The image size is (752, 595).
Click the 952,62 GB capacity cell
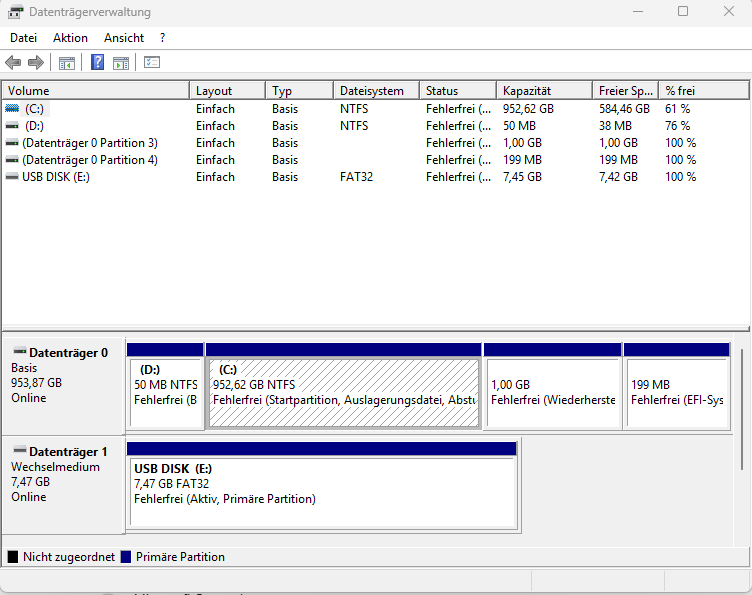tap(528, 109)
